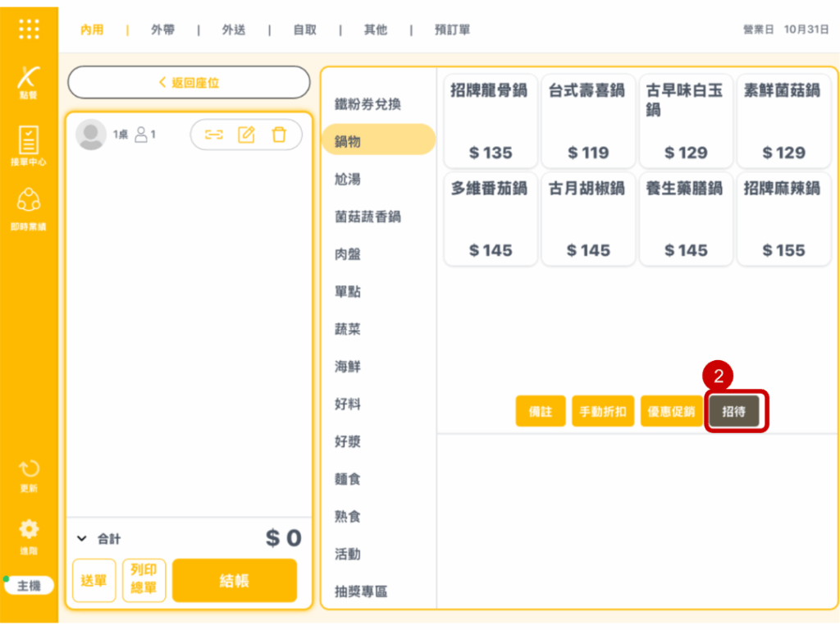Go back via 返回座位 chevron button
840x630 pixels.
[x=189, y=83]
